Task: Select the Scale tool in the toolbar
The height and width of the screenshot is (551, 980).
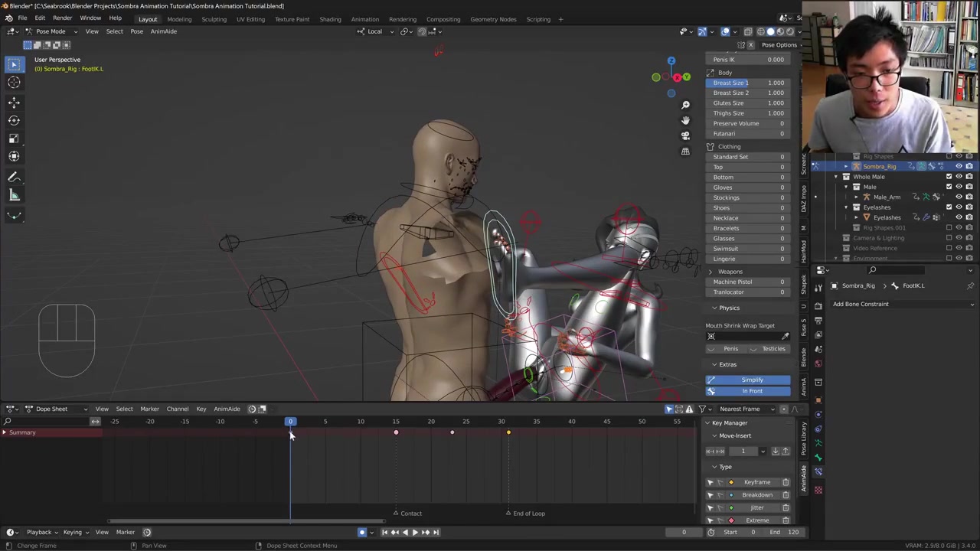Action: [14, 139]
